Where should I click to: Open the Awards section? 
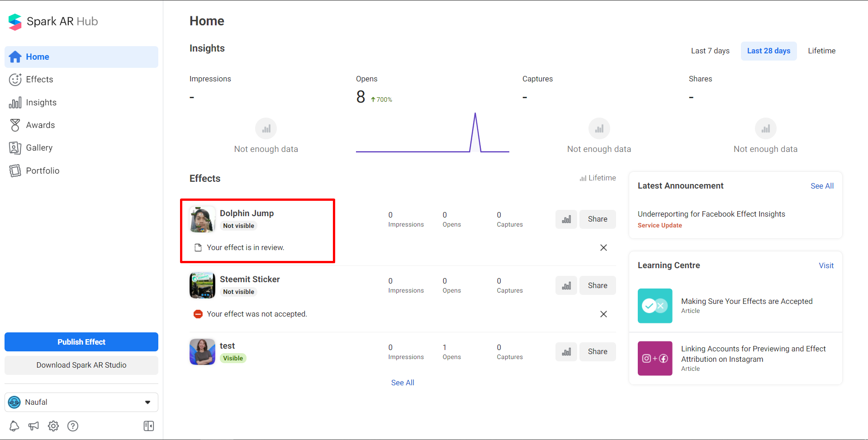click(x=81, y=125)
